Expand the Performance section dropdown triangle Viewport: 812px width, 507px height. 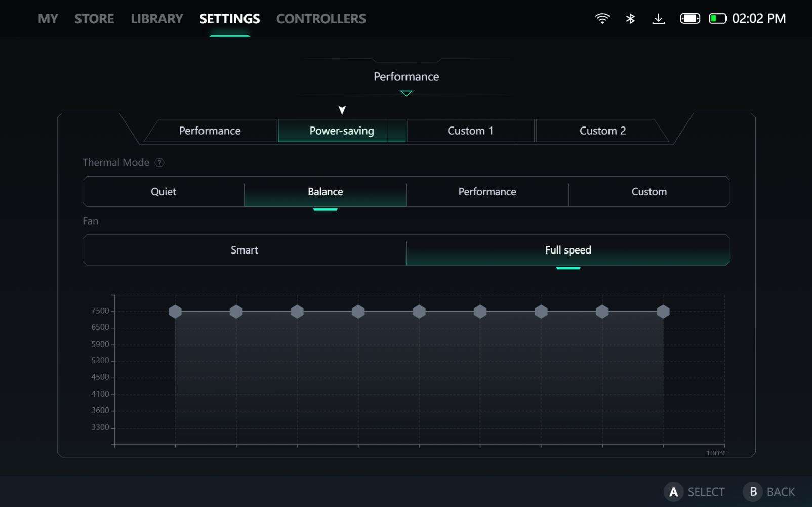406,93
